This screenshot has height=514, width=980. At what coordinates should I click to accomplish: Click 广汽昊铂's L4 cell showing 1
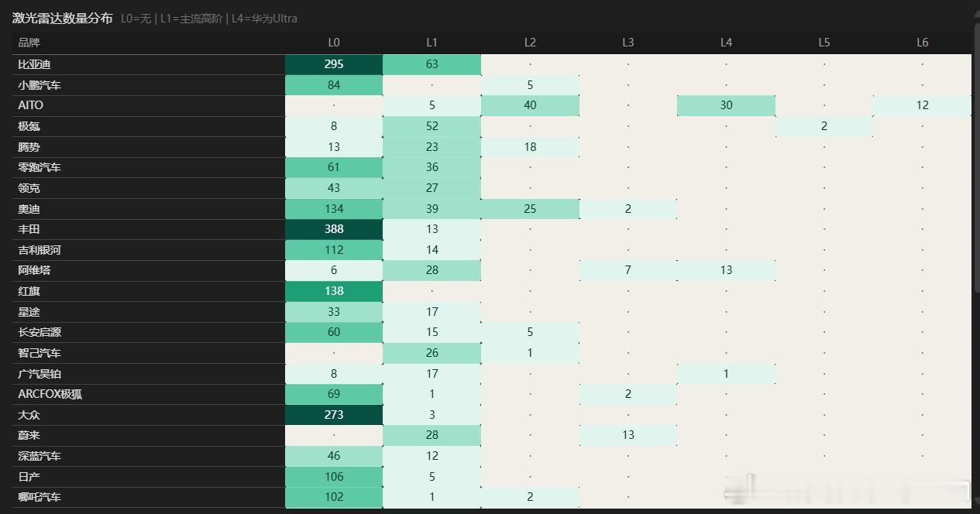tap(726, 373)
